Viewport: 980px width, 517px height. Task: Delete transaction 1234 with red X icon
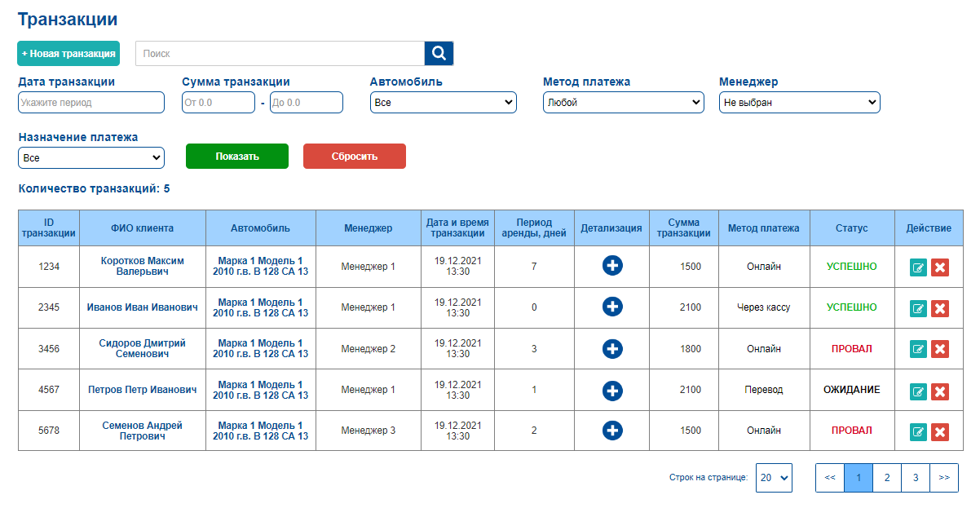[x=940, y=267]
